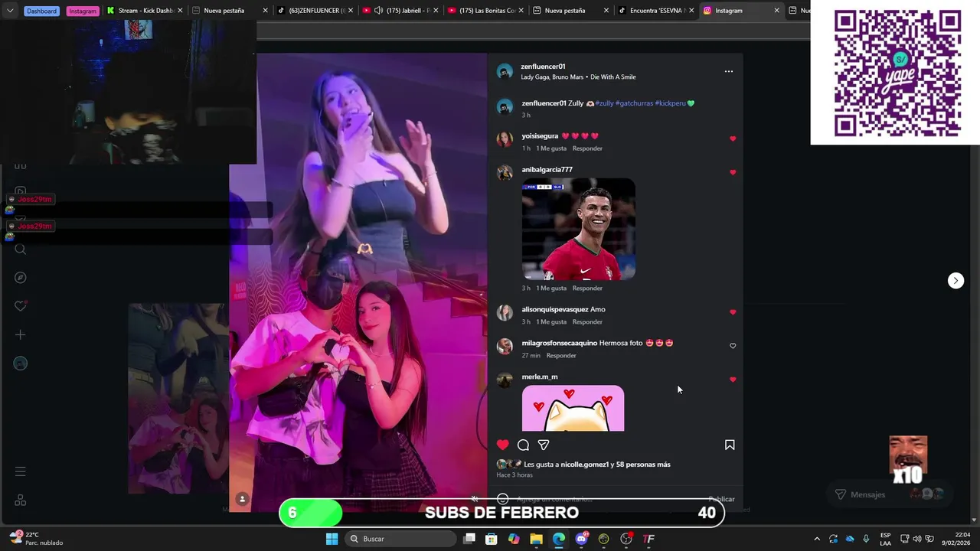Open Copilot from the taskbar
980x551 pixels.
(x=514, y=539)
